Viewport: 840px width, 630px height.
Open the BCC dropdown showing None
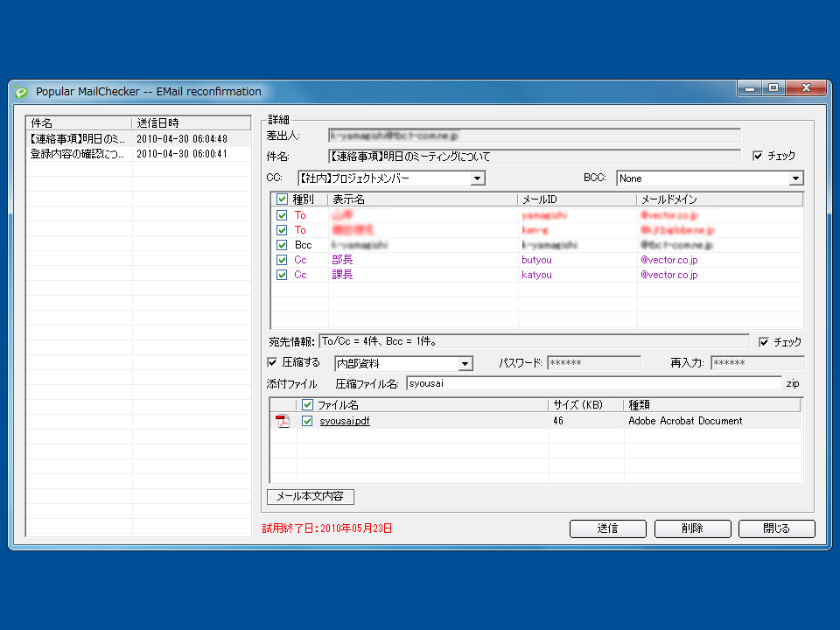tap(710, 178)
